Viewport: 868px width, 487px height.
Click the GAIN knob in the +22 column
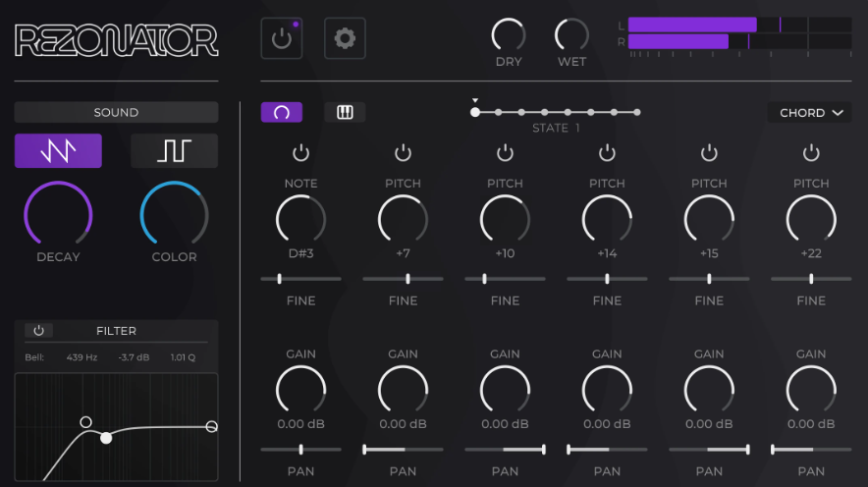coord(811,390)
